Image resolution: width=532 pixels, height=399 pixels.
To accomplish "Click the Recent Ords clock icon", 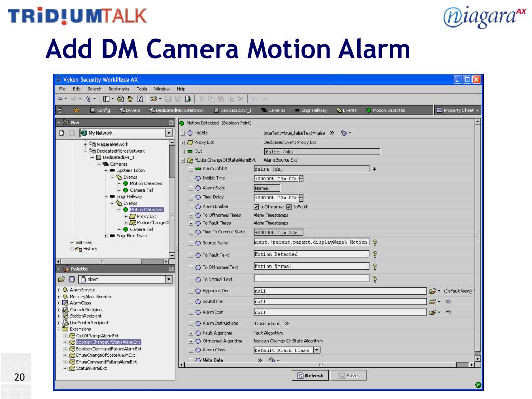I will click(x=121, y=99).
